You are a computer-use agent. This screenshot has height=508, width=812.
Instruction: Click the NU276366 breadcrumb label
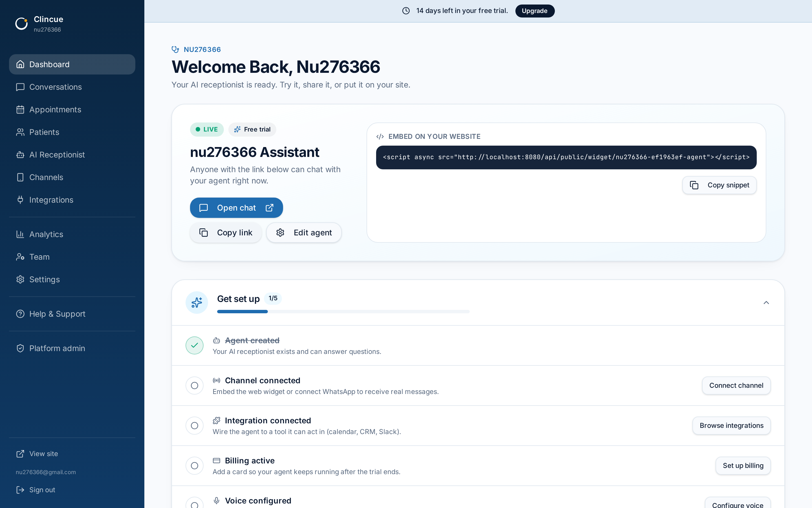click(202, 49)
